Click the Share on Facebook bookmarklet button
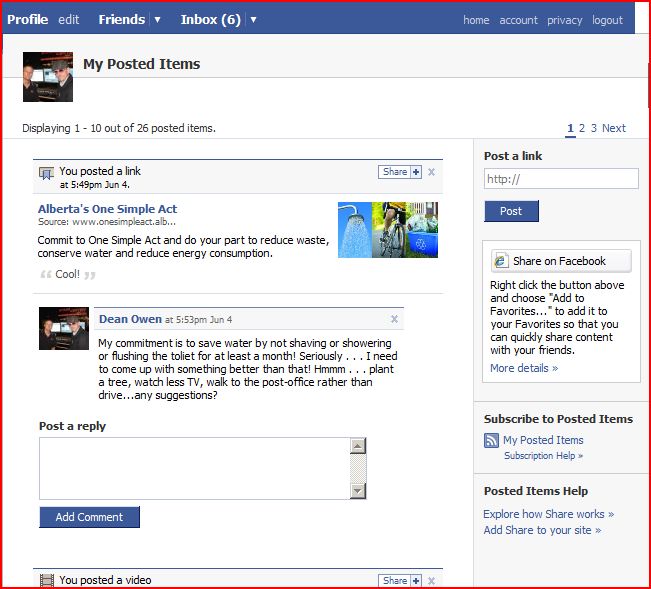Viewport: 651px width, 589px height. click(561, 261)
